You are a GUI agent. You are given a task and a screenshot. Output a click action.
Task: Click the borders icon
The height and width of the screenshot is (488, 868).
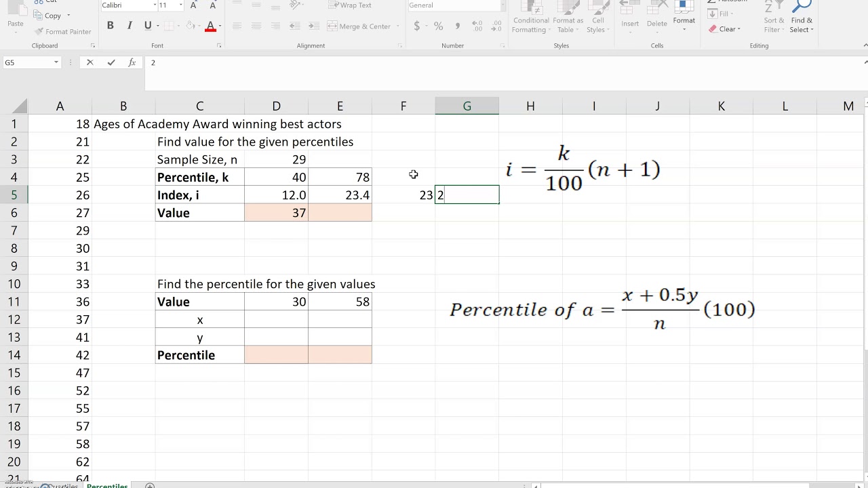(170, 26)
